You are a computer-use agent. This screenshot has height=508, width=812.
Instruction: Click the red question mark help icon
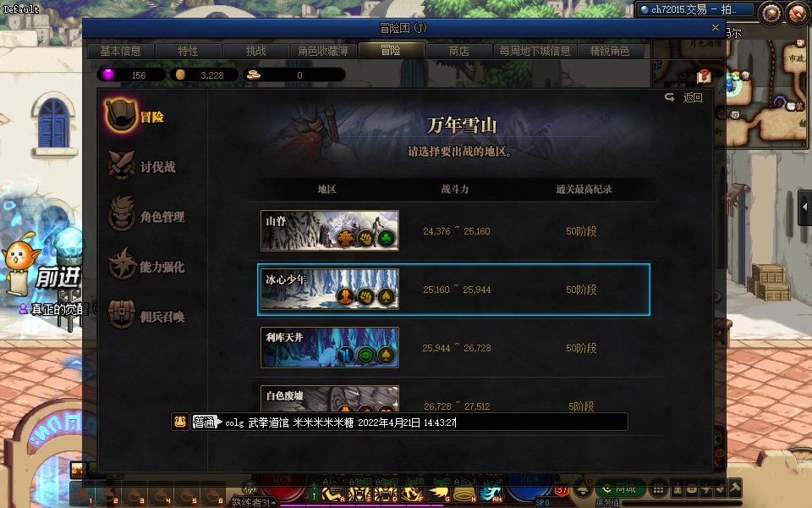pyautogui.click(x=704, y=77)
